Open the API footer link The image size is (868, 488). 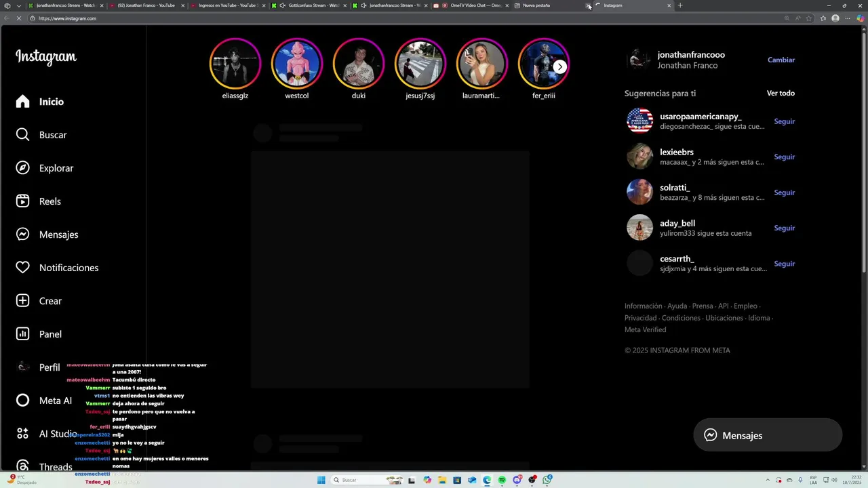click(724, 306)
